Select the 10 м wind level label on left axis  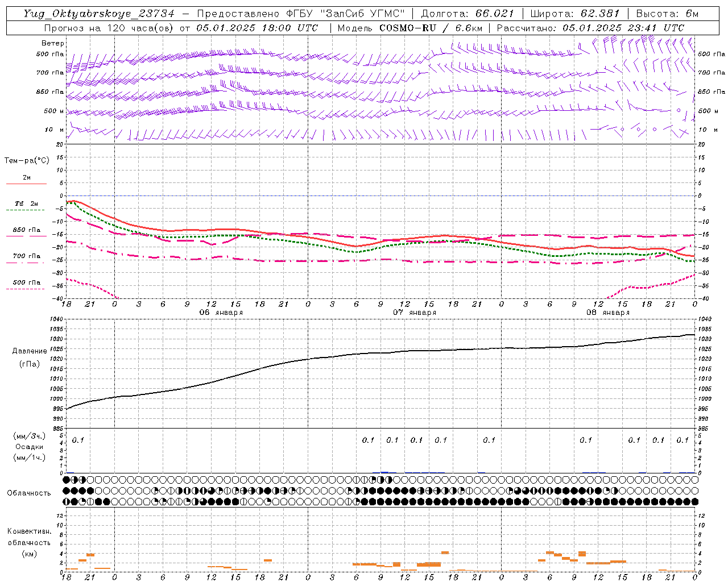55,130
